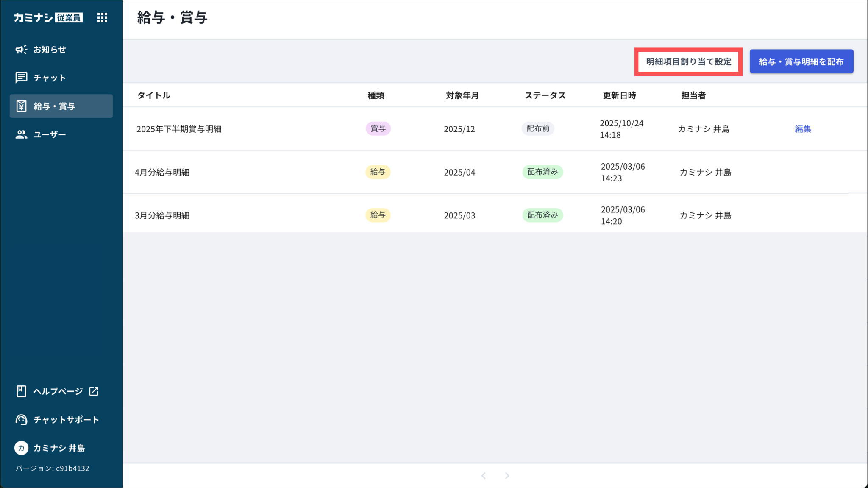
Task: Click the カミナシ 従業員 logo
Action: [48, 17]
